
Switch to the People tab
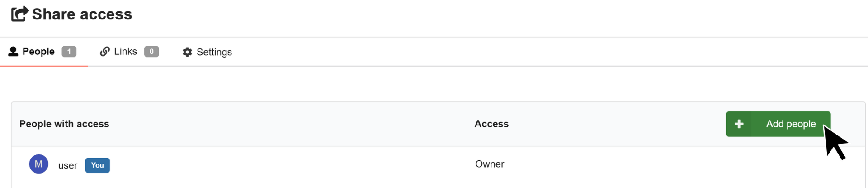(x=43, y=52)
